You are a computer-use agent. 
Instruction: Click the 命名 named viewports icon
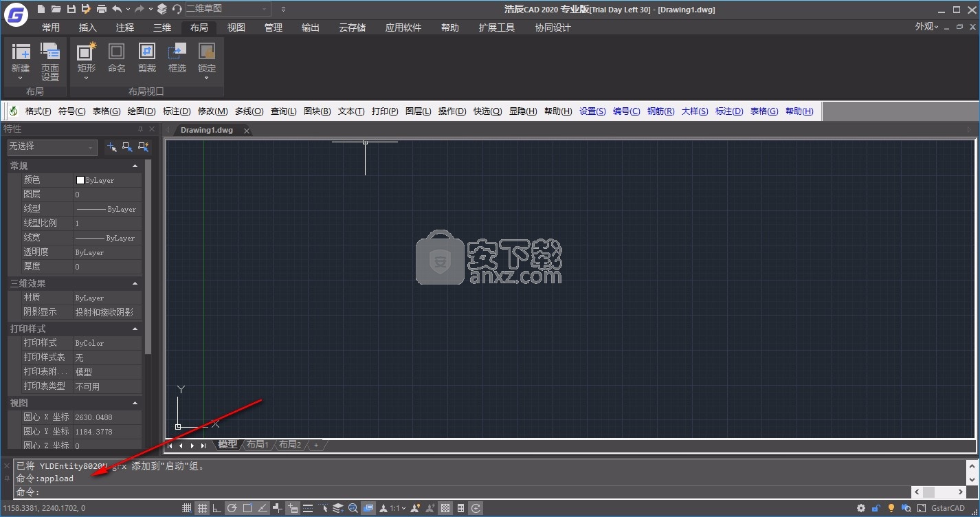(117, 58)
